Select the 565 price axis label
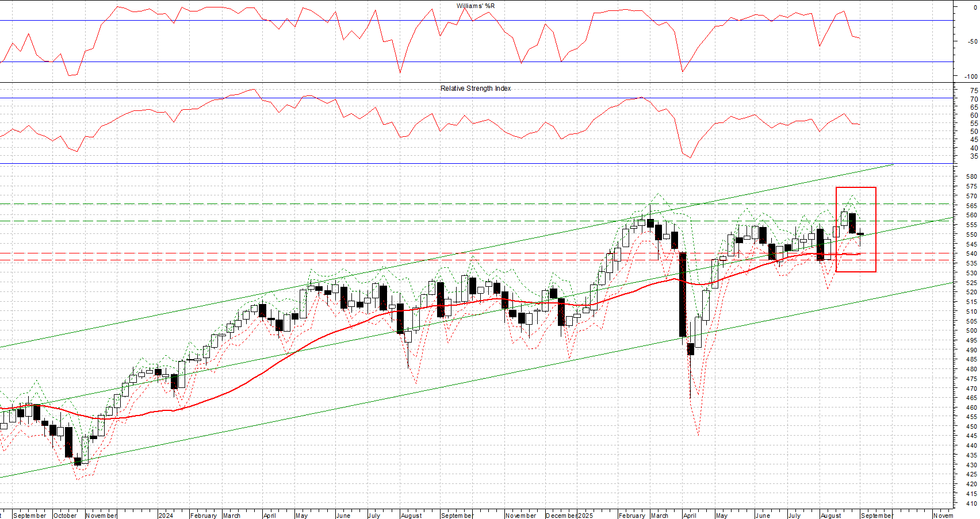Viewport: 980px width, 519px height. [972, 206]
